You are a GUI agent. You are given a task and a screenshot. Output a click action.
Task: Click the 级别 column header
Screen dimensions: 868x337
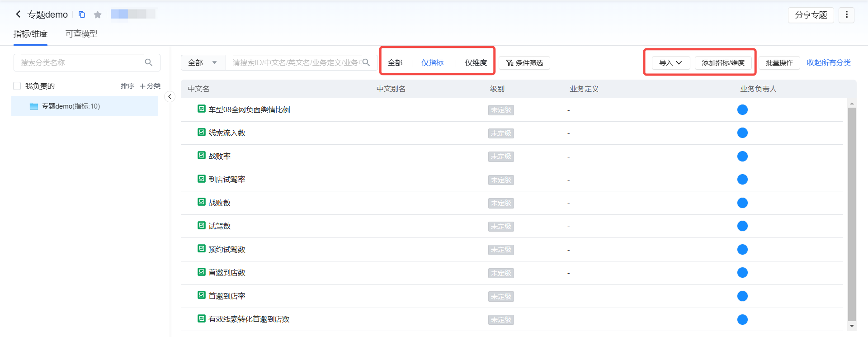(x=497, y=89)
